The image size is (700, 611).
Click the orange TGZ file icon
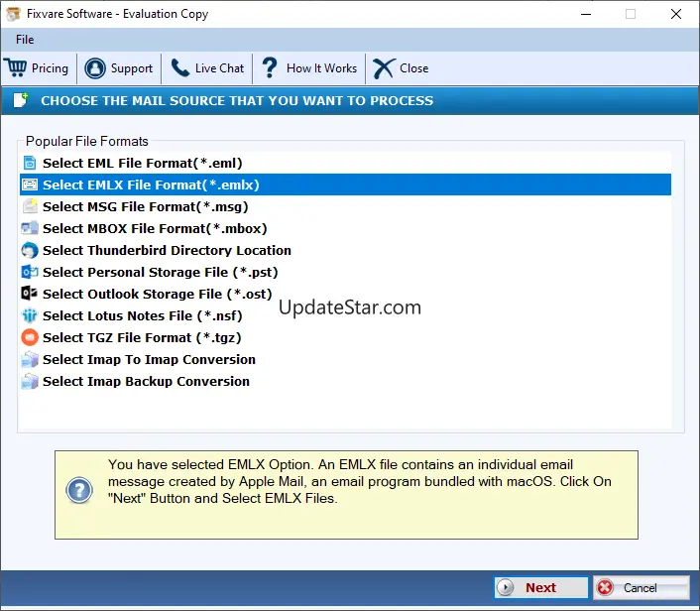click(x=30, y=337)
